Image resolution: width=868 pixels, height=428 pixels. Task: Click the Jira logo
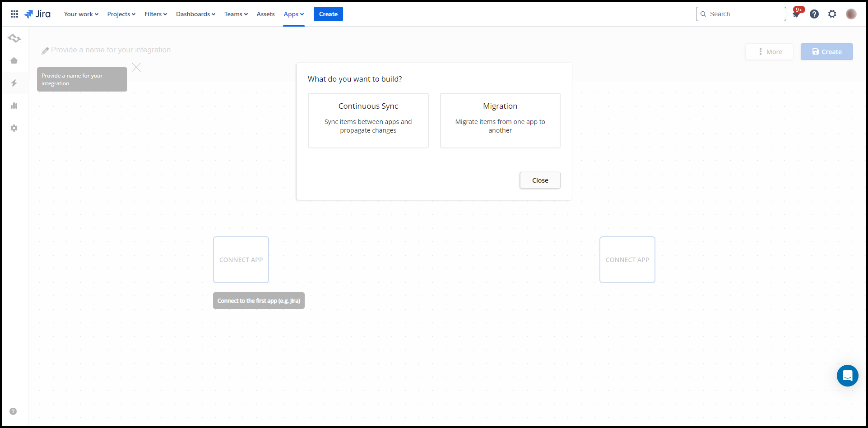(x=38, y=14)
